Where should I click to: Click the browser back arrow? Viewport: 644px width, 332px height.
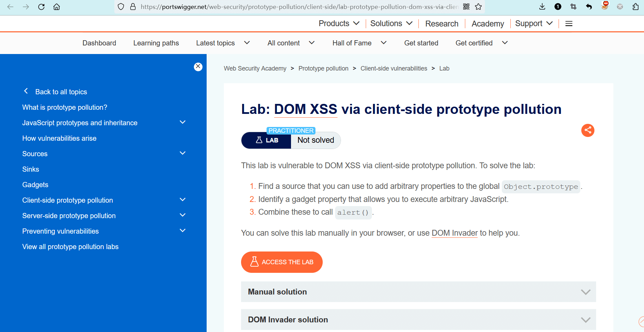tap(10, 7)
